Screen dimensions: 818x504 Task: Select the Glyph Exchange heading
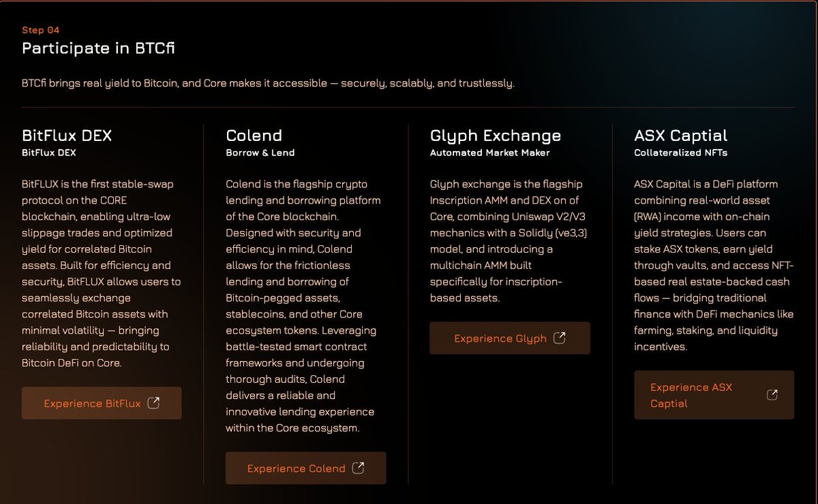pos(496,135)
